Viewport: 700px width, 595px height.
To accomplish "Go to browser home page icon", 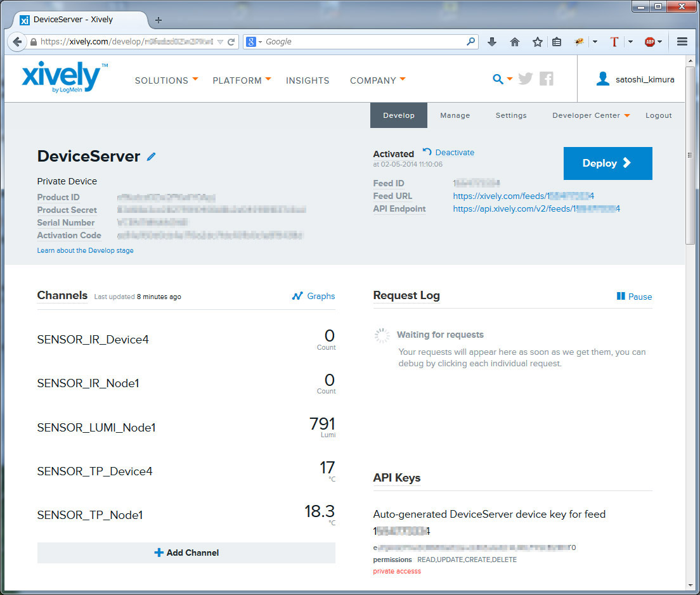I will (515, 42).
